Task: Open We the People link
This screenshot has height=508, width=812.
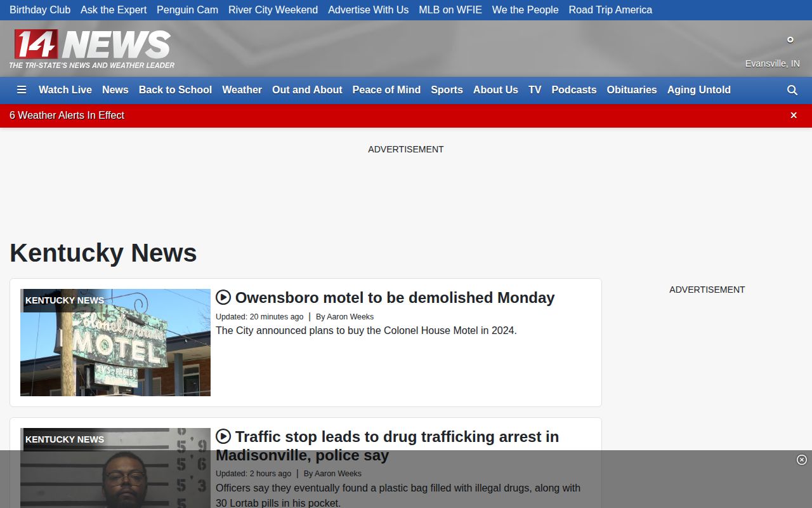Action: pos(525,10)
